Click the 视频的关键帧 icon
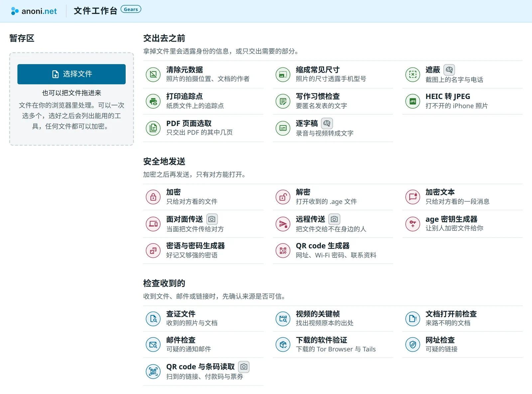Image resolution: width=532 pixels, height=394 pixels. click(x=283, y=319)
